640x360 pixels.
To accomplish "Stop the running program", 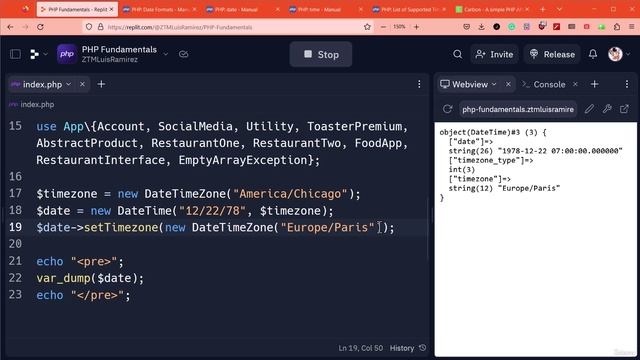I will tap(321, 54).
